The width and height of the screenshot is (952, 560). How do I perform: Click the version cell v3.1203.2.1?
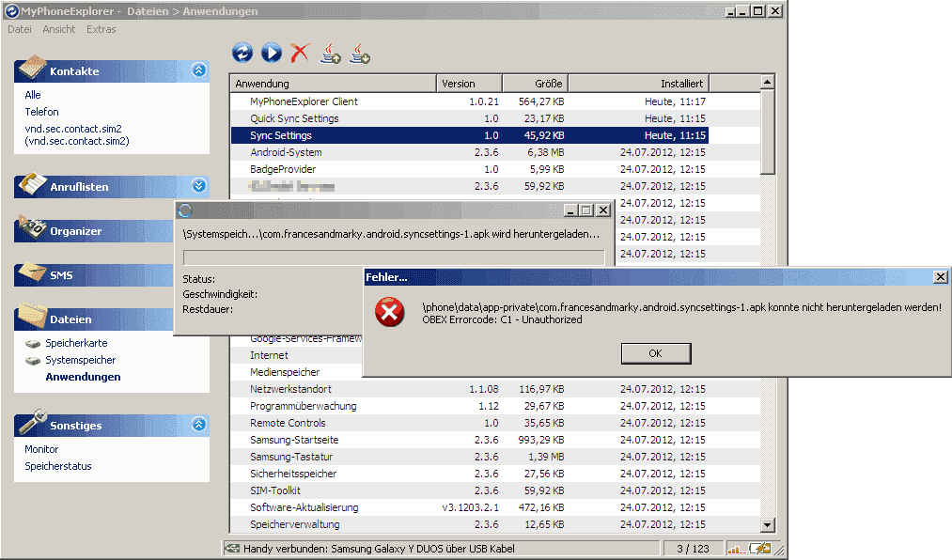point(470,507)
